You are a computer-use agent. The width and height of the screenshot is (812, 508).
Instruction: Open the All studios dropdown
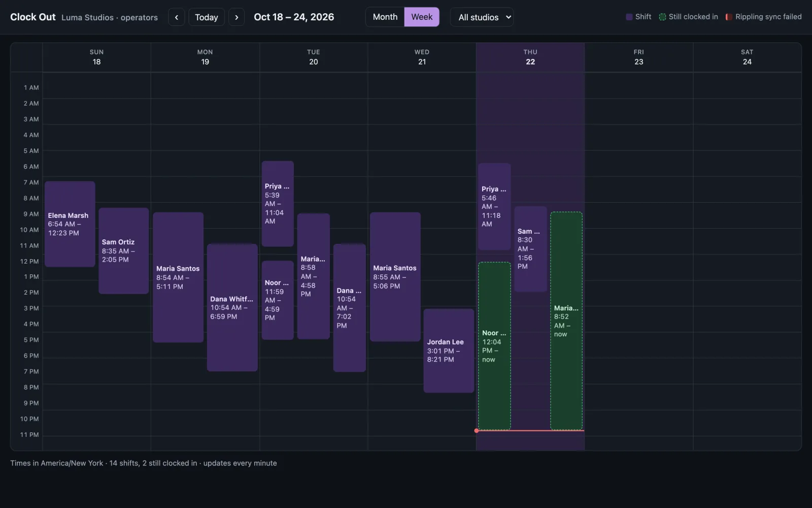pos(482,17)
